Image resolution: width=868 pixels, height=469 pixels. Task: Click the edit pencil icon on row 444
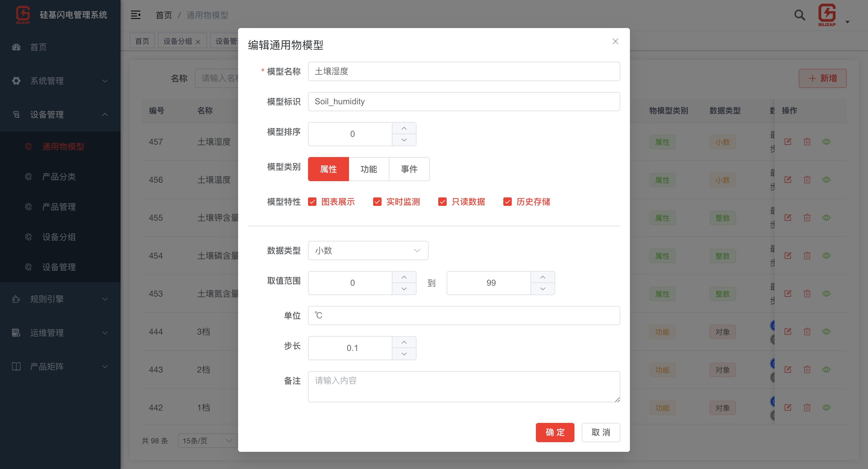pos(788,332)
